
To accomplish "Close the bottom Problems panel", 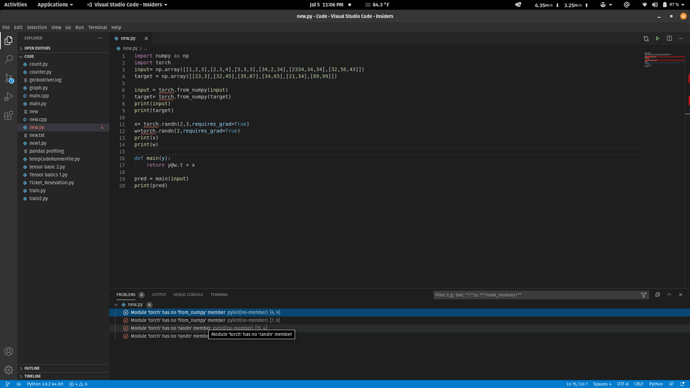I will (x=680, y=295).
